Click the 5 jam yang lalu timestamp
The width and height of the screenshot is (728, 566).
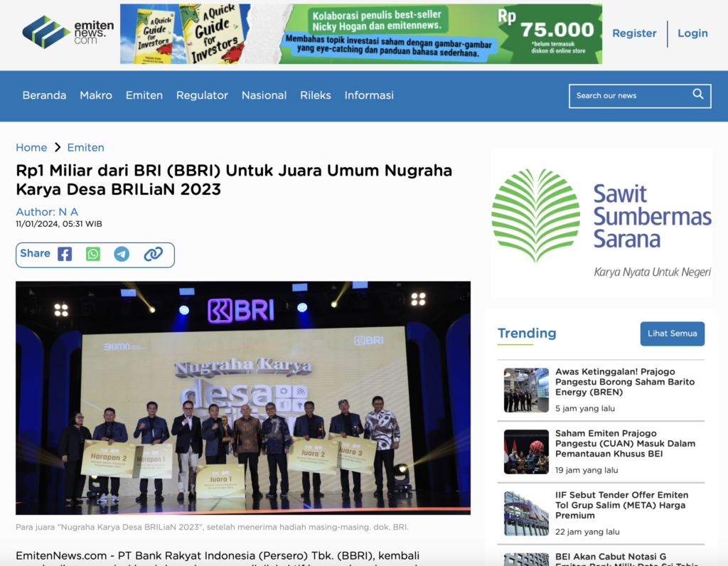click(x=585, y=409)
